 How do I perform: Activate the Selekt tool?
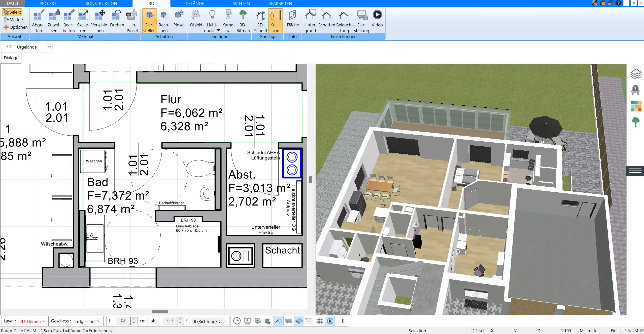click(x=12, y=12)
